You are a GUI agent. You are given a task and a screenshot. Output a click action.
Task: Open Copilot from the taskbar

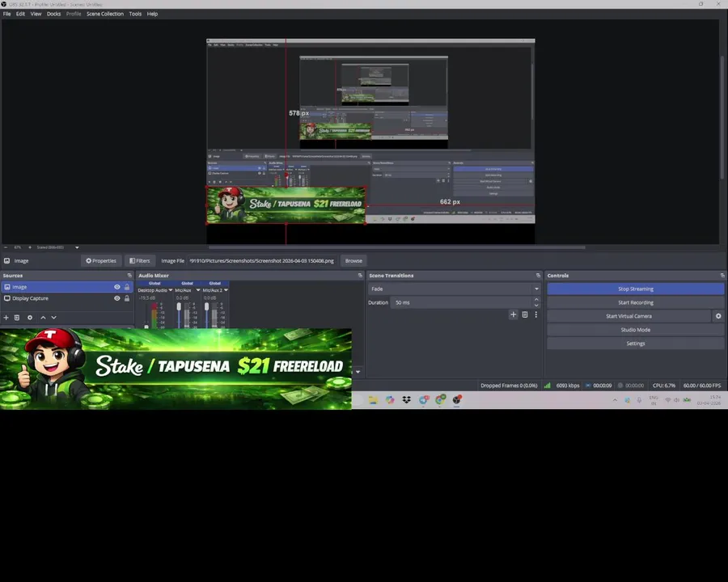[390, 399]
